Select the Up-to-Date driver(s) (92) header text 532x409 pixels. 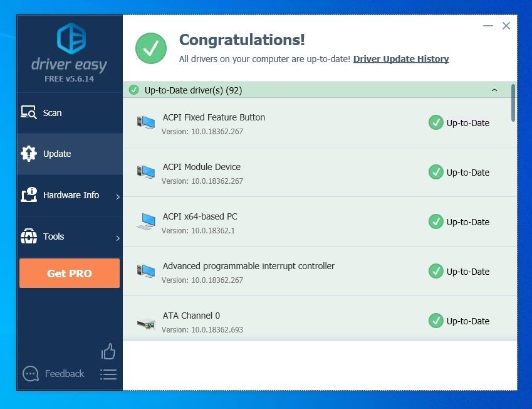pyautogui.click(x=194, y=90)
